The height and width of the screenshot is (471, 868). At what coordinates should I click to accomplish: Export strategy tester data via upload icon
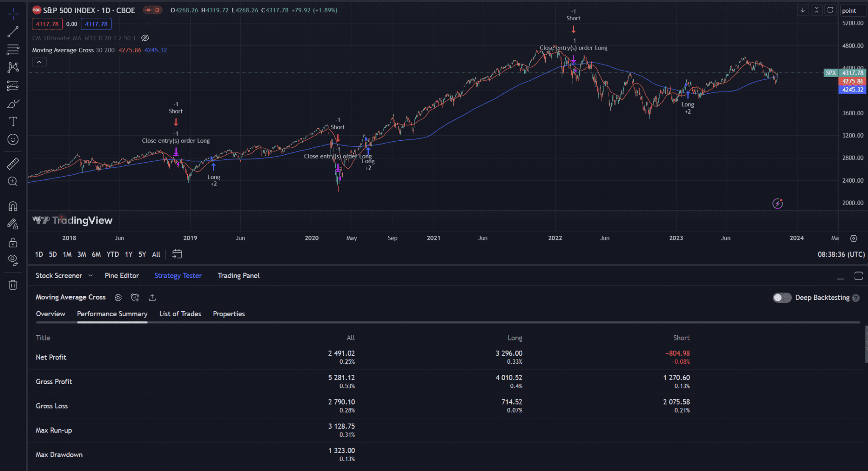coord(152,297)
